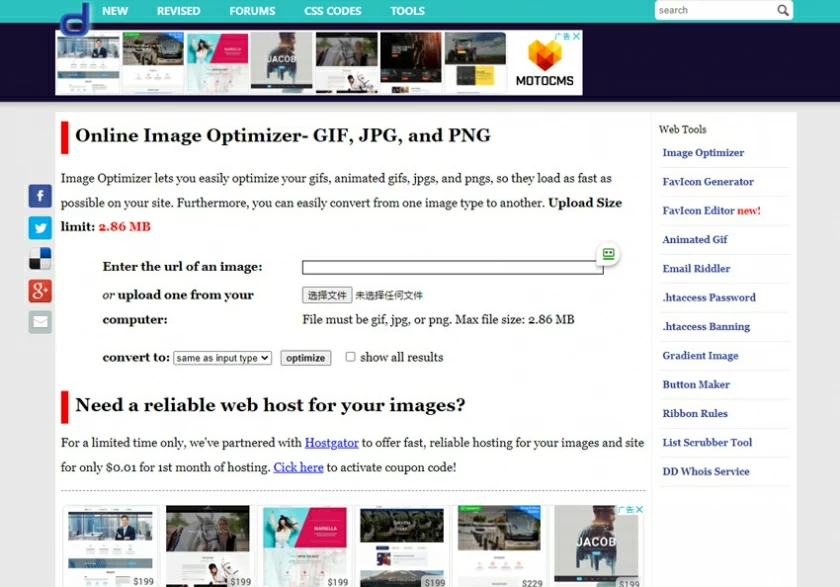Viewport: 840px width, 587px height.
Task: Open the REVISED section
Action: click(x=178, y=11)
